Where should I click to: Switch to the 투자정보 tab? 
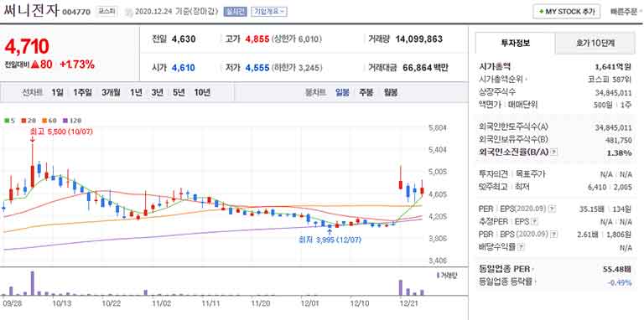(x=515, y=43)
